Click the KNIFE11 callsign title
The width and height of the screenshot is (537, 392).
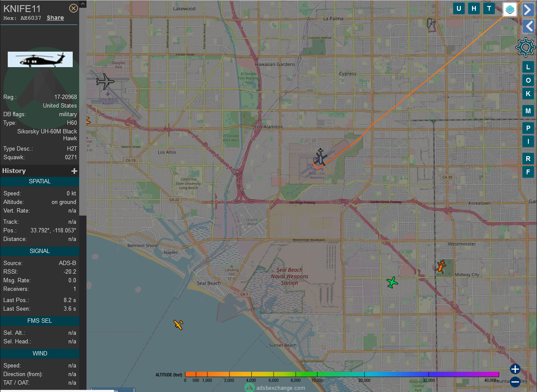[x=22, y=8]
